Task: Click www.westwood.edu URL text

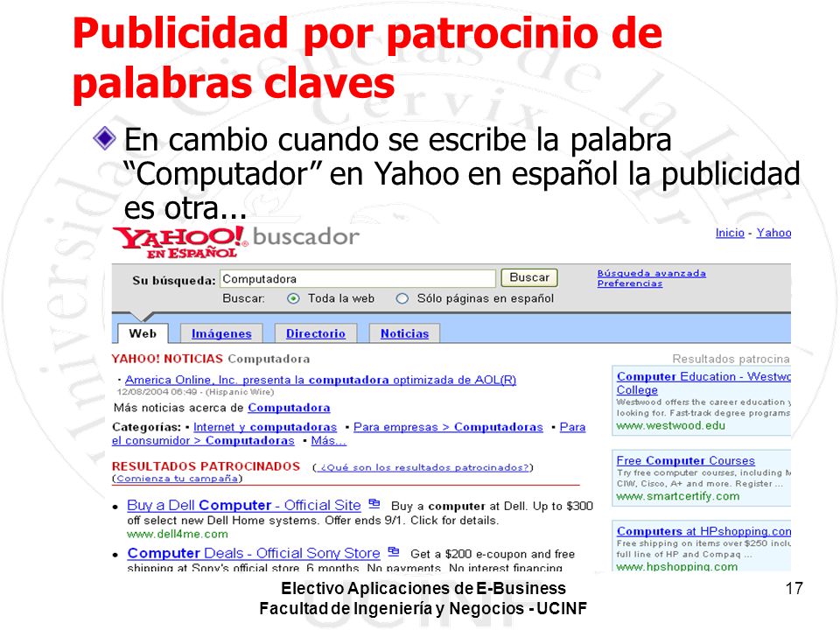Action: coord(670,426)
